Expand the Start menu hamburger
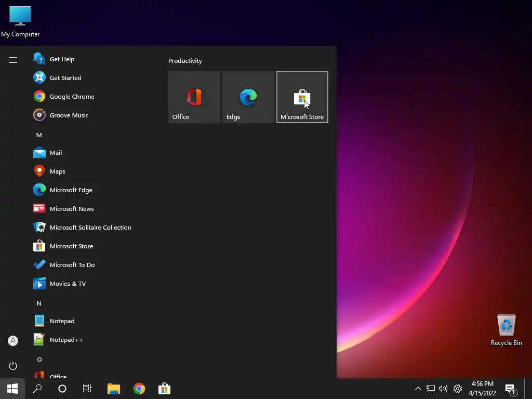This screenshot has height=399, width=532. point(13,60)
